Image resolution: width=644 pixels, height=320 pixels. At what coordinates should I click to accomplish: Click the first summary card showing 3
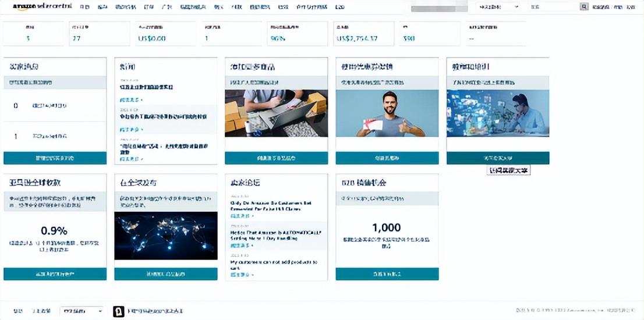pyautogui.click(x=33, y=34)
